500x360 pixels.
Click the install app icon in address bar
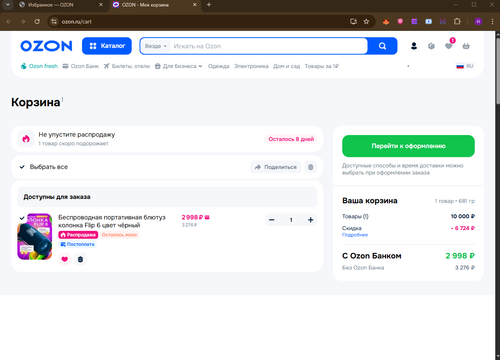(x=353, y=21)
